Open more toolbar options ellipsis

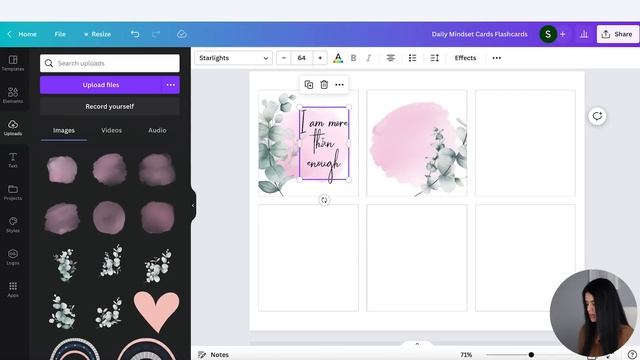(x=497, y=58)
